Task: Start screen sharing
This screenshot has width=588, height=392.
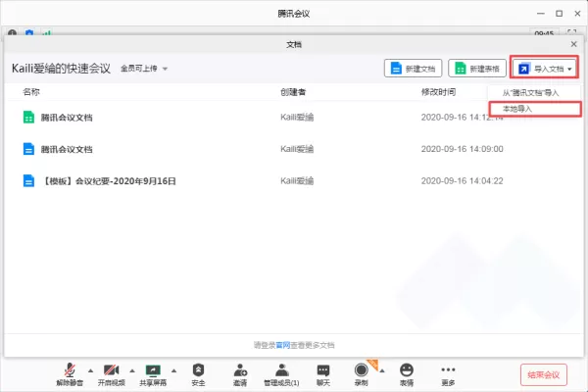Action: coord(153,374)
